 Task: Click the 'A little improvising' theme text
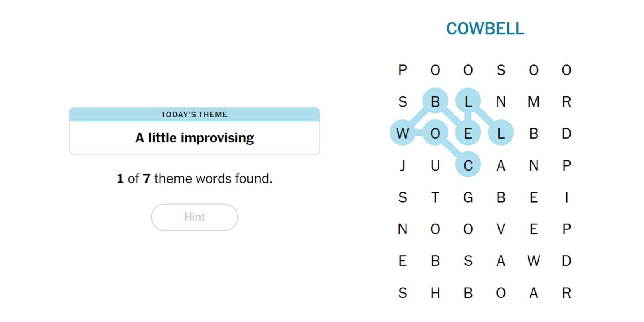[x=194, y=138]
